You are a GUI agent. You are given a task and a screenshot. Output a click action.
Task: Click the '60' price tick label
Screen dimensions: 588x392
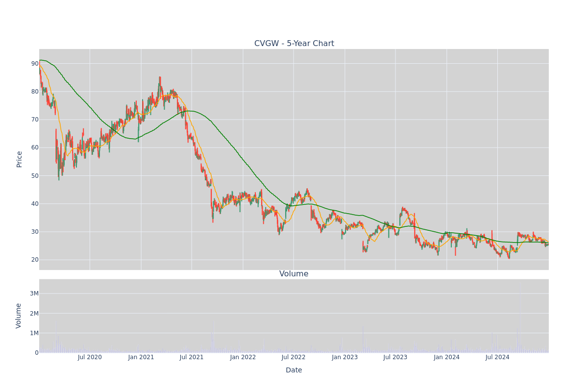pos(35,147)
